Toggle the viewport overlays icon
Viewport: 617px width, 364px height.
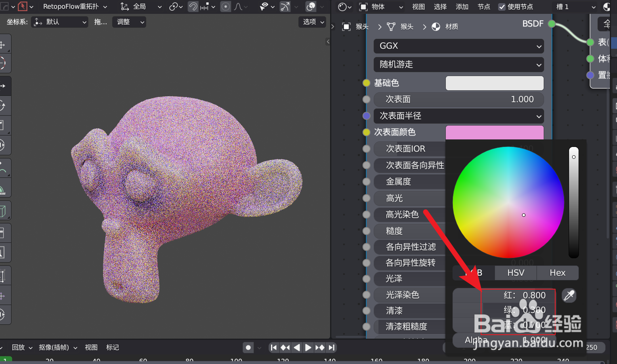(x=311, y=7)
